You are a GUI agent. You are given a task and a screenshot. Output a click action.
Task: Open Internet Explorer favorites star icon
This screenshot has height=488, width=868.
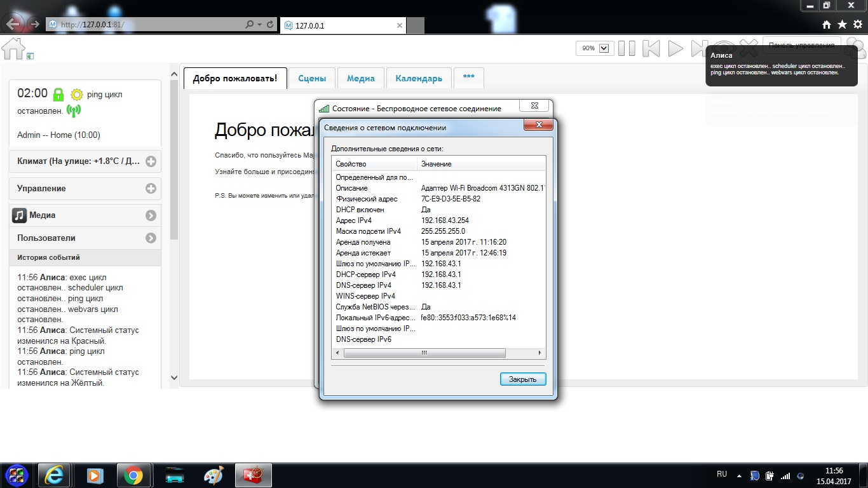[842, 25]
